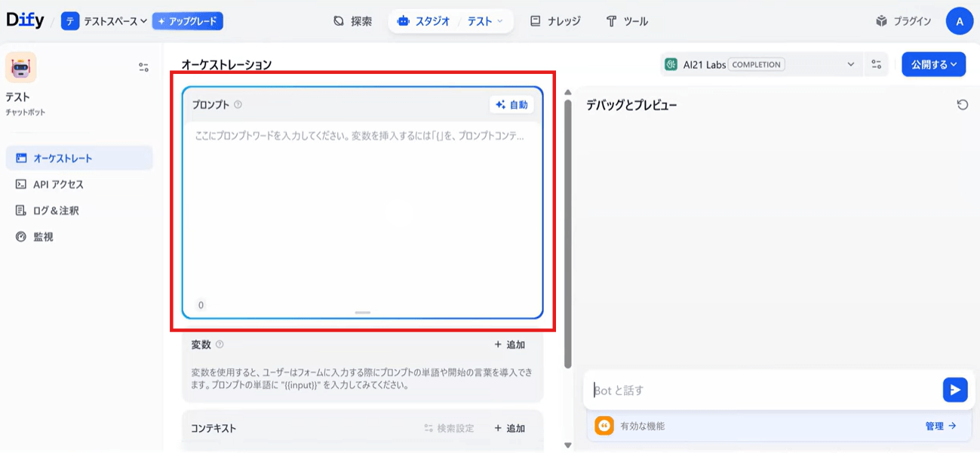The image size is (980, 453).
Task: Open the user avatar A menu
Action: 960,21
